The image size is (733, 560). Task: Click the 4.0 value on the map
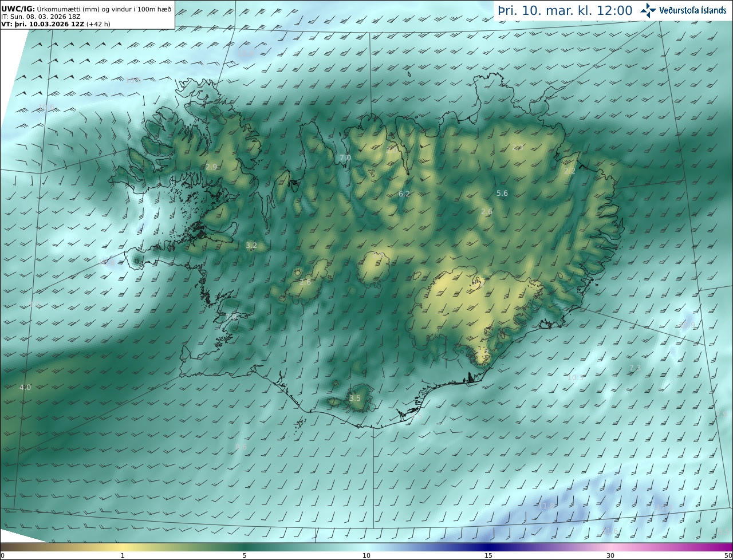[x=25, y=388]
